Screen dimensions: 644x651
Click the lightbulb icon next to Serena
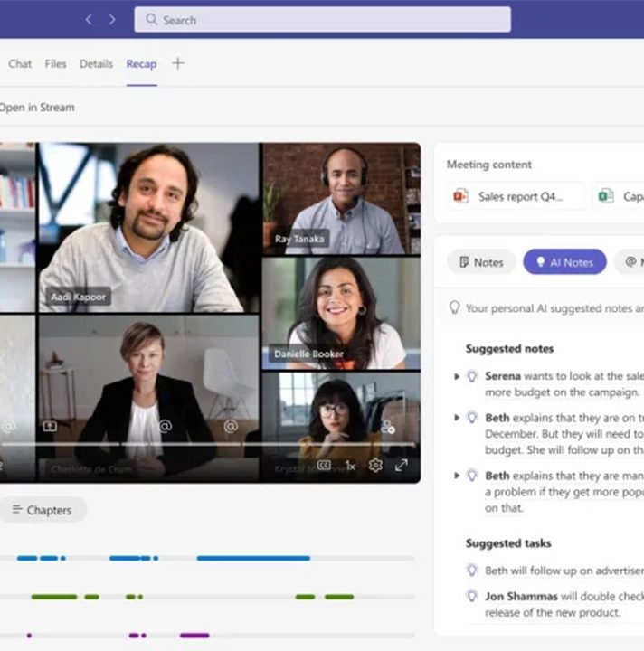point(472,376)
